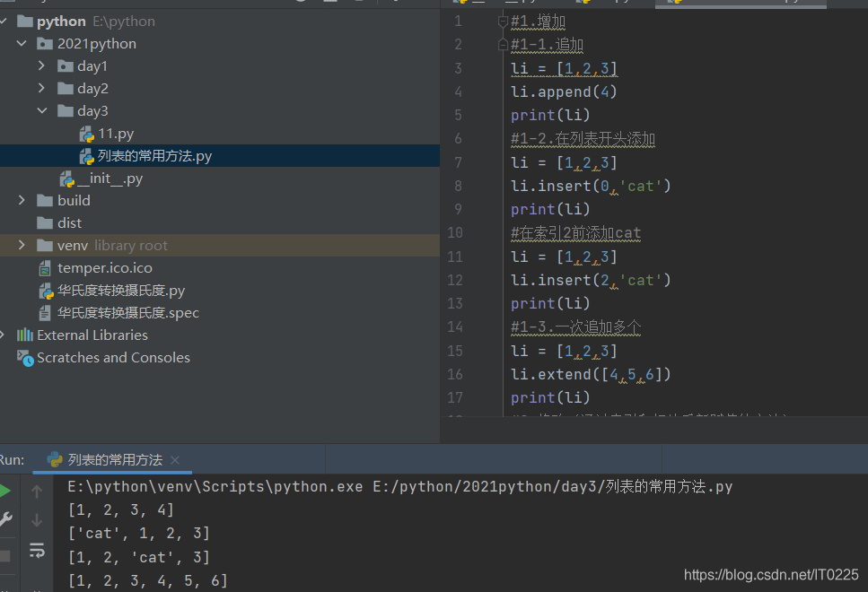Collapse the 2021python folder
The image size is (868, 592).
22,43
